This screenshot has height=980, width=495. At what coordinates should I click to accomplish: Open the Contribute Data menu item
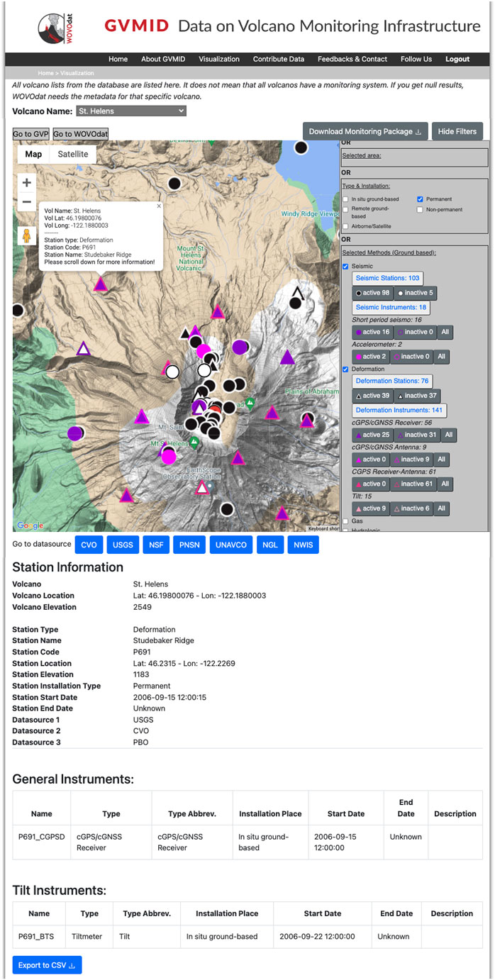pyautogui.click(x=279, y=60)
